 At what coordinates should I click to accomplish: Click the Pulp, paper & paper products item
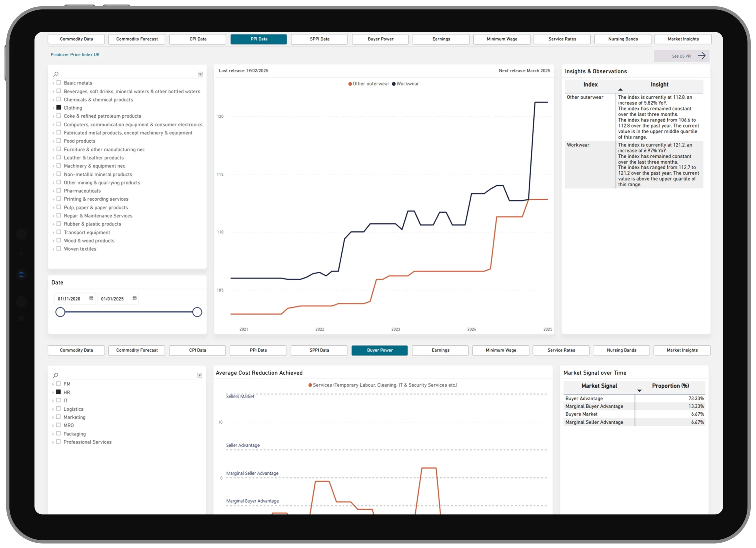[x=96, y=207]
